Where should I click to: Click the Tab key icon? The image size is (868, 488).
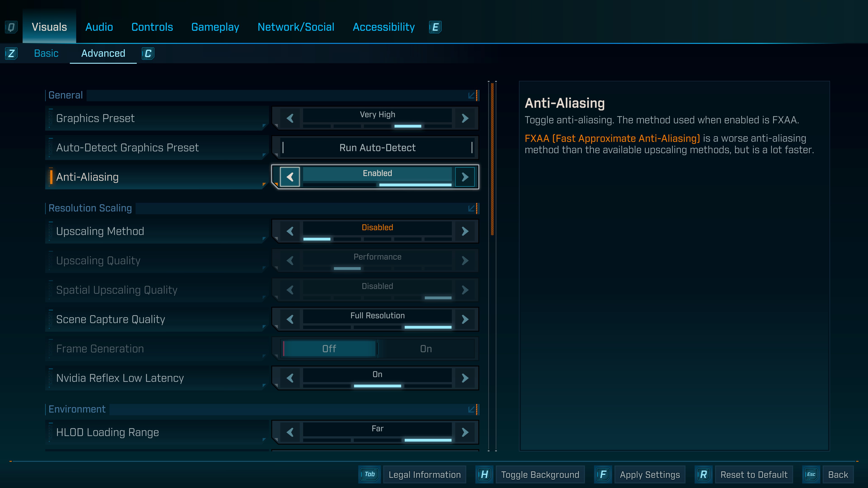[370, 474]
